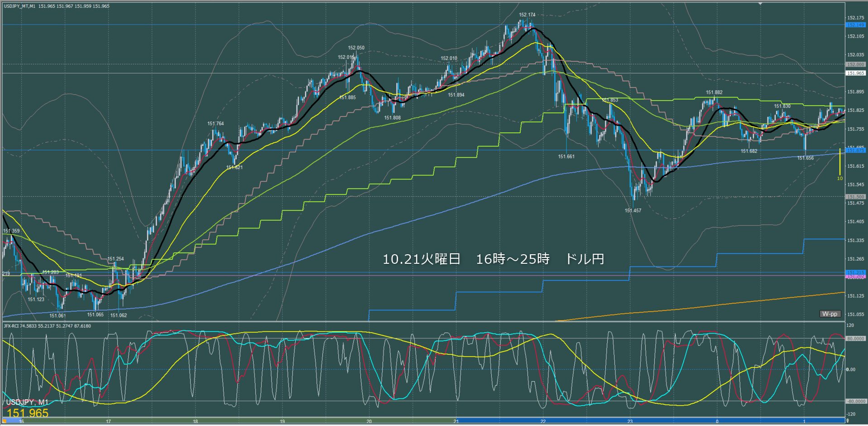
Task: Click the 152.174 high price label
Action: [527, 15]
